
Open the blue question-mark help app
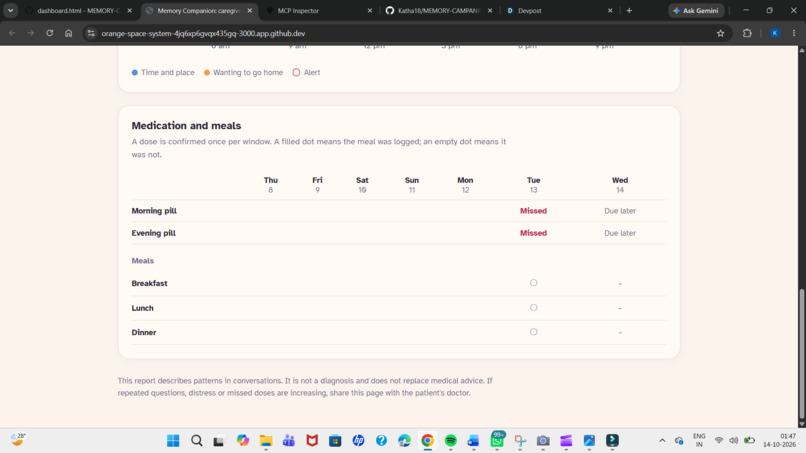[x=381, y=441]
